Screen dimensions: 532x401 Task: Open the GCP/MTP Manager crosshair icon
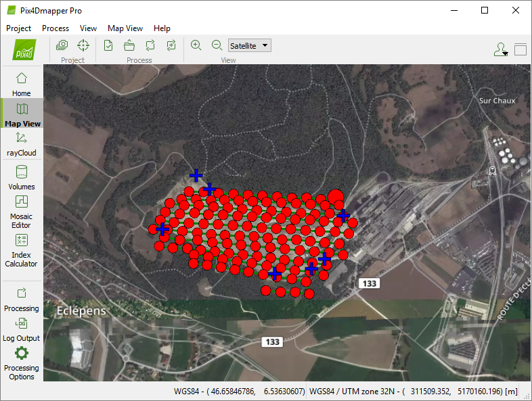[83, 45]
